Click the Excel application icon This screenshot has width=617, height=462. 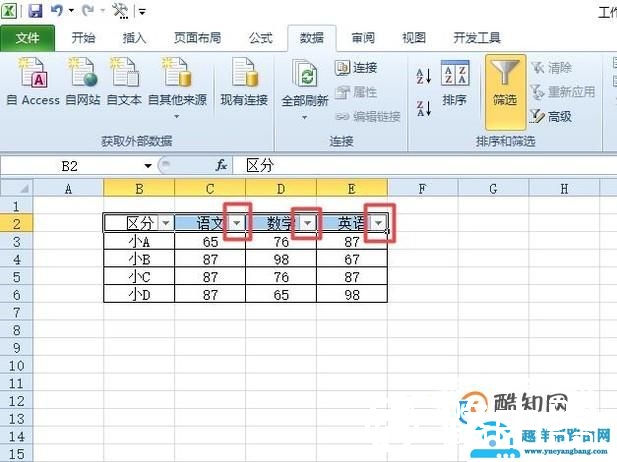point(9,11)
